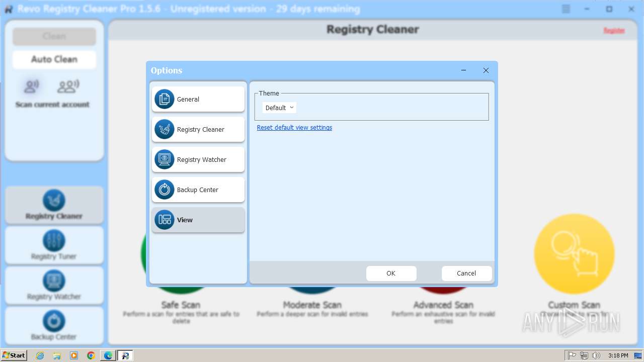Image resolution: width=644 pixels, height=362 pixels.
Task: Click the taskbar clock showing 3:18 PM
Action: [x=618, y=355]
